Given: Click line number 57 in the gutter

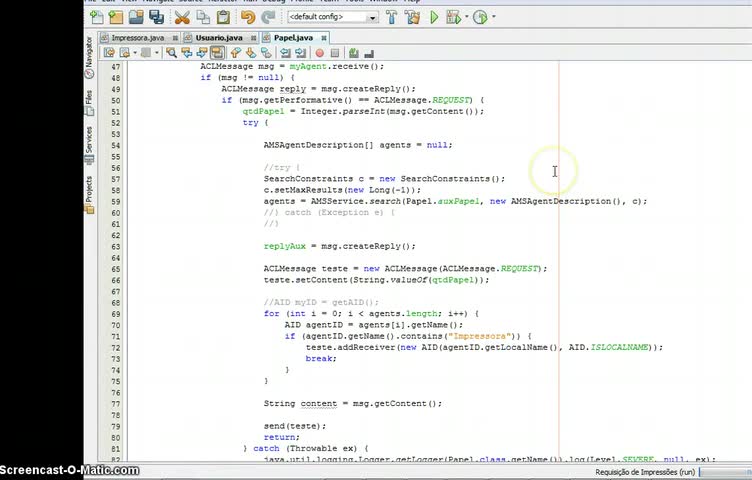Looking at the screenshot, I should pyautogui.click(x=115, y=179).
